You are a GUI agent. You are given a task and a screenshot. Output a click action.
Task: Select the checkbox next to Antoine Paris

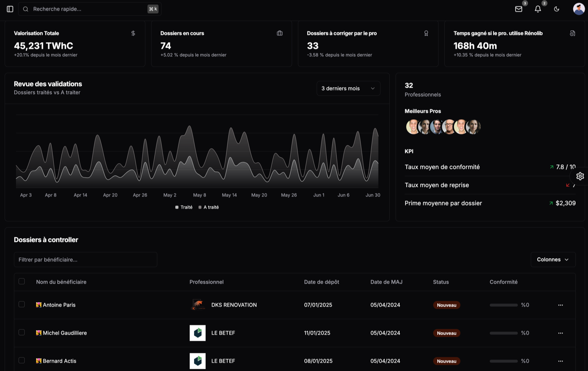[22, 305]
